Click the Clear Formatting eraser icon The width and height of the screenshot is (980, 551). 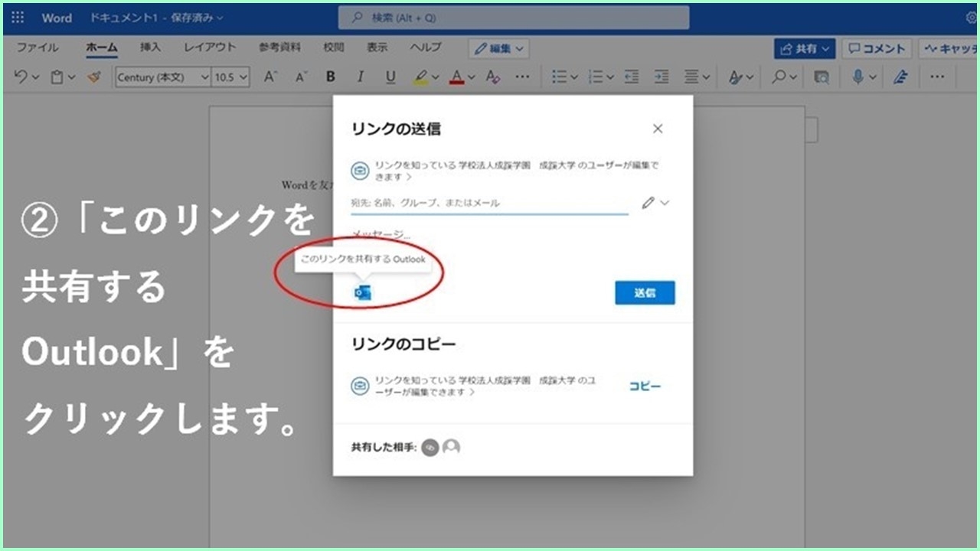pyautogui.click(x=493, y=77)
